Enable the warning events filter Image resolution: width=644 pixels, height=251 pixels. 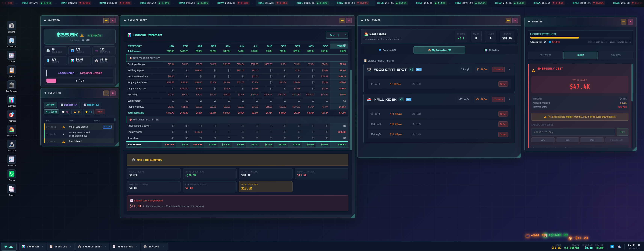pyautogui.click(x=77, y=112)
